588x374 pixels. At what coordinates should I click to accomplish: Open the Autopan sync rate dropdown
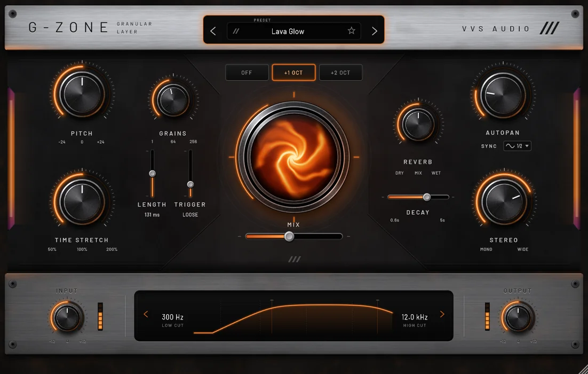[517, 146]
